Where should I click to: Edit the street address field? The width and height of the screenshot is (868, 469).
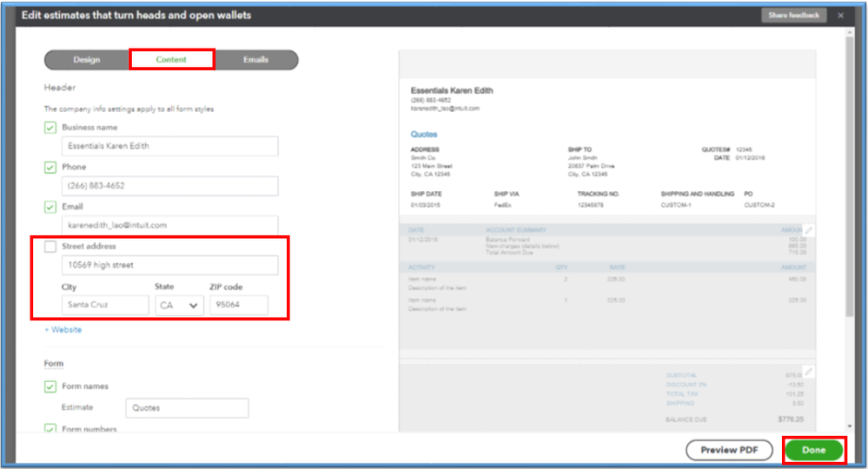point(170,265)
